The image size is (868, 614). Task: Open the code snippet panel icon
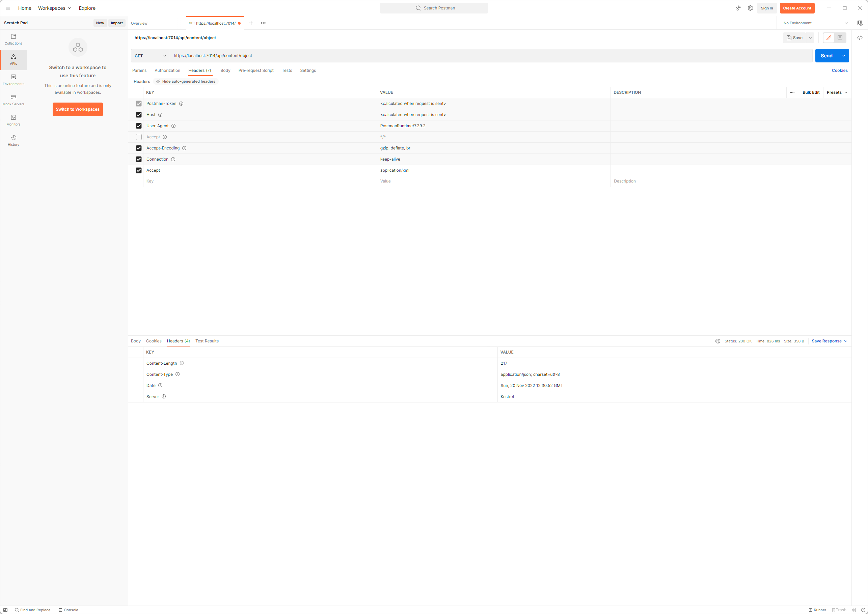(x=859, y=38)
